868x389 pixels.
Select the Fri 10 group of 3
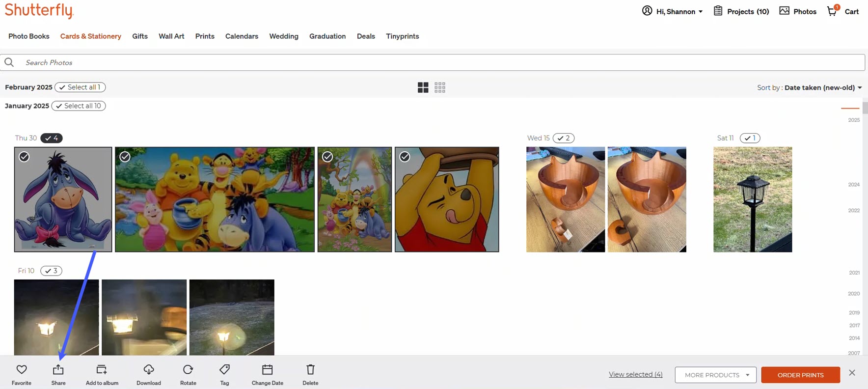(x=51, y=271)
